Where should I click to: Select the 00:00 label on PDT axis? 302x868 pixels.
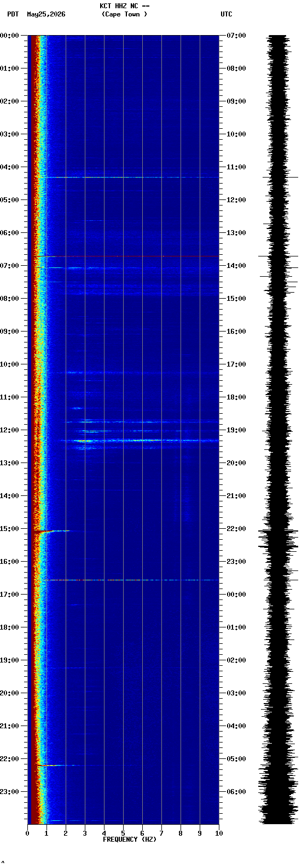coord(10,36)
